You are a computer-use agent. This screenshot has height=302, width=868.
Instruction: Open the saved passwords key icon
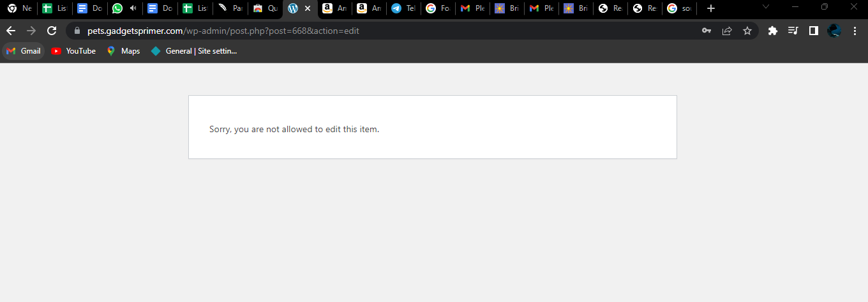coord(707,31)
